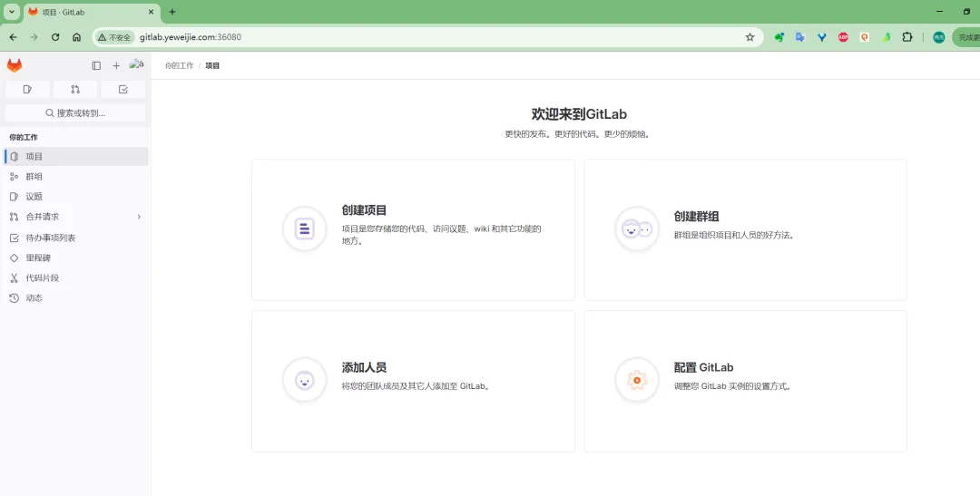
Task: Click the 添加人员 face icon
Action: pos(305,380)
